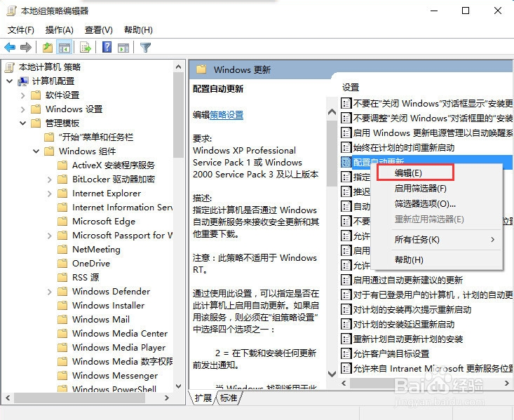Click the OneDrive folder icon

tap(62, 263)
